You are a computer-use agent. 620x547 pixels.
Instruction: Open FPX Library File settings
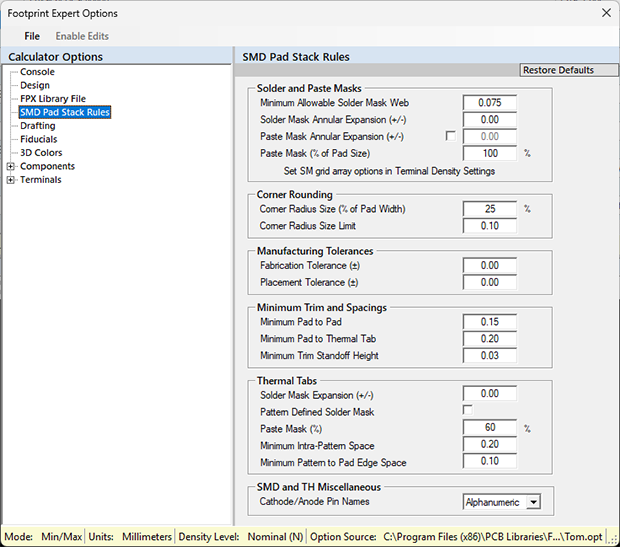pyautogui.click(x=52, y=99)
